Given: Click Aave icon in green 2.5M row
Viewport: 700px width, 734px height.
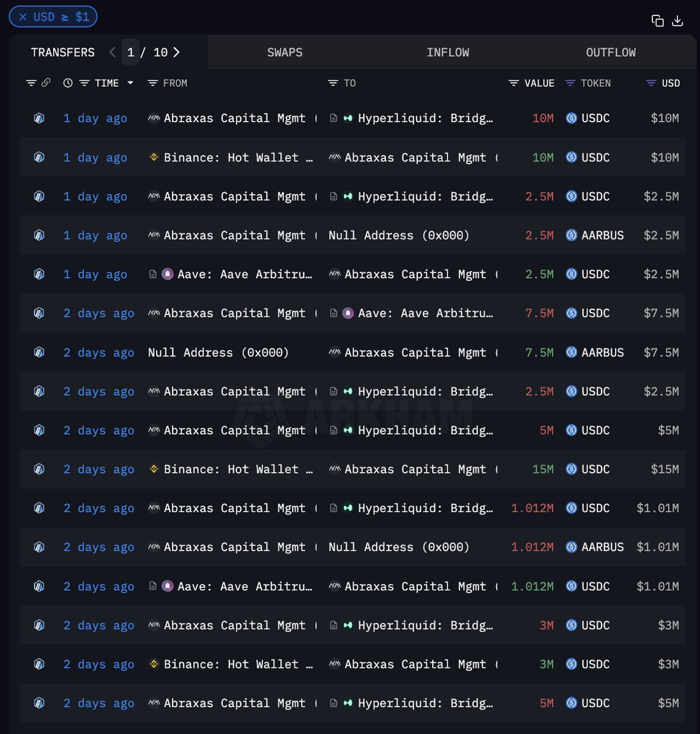Looking at the screenshot, I should (167, 274).
